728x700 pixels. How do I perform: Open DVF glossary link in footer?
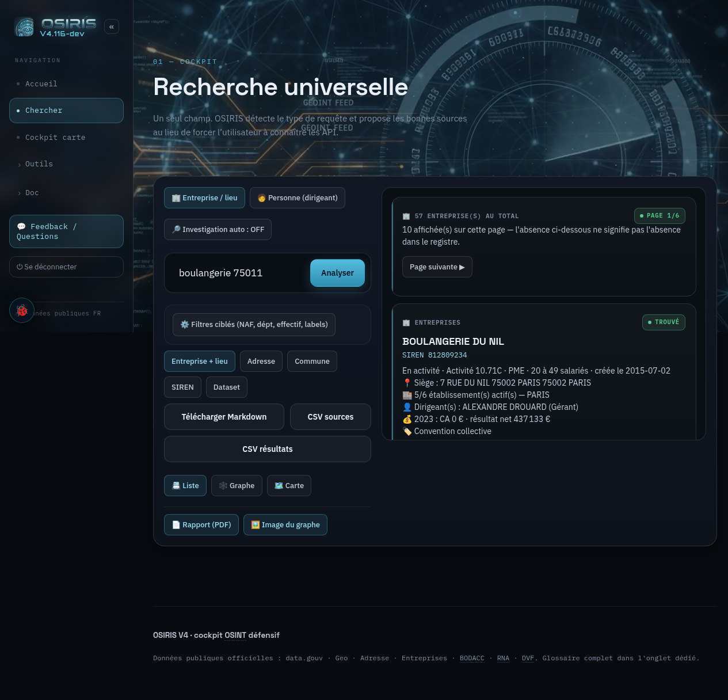528,658
